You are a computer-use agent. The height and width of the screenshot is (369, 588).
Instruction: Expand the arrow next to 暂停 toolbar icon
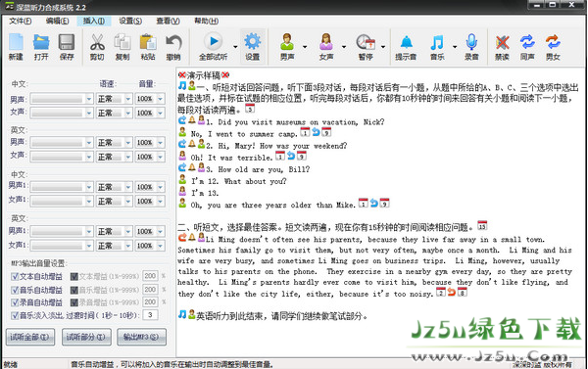pyautogui.click(x=383, y=47)
